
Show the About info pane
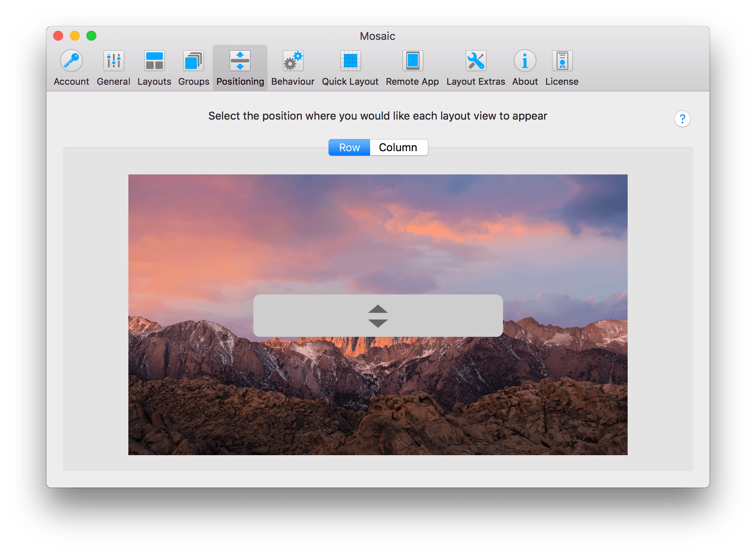pyautogui.click(x=525, y=68)
